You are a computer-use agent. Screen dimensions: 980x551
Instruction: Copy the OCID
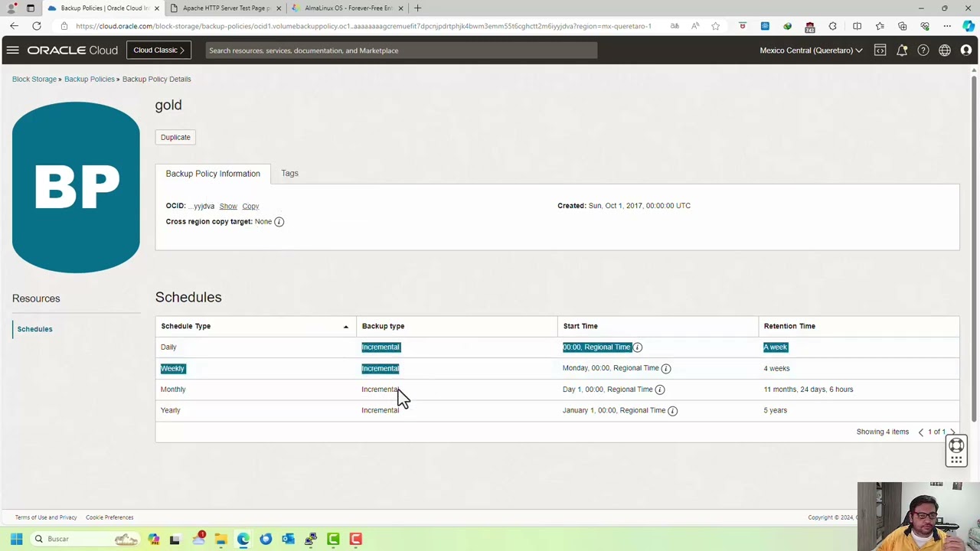[250, 207]
